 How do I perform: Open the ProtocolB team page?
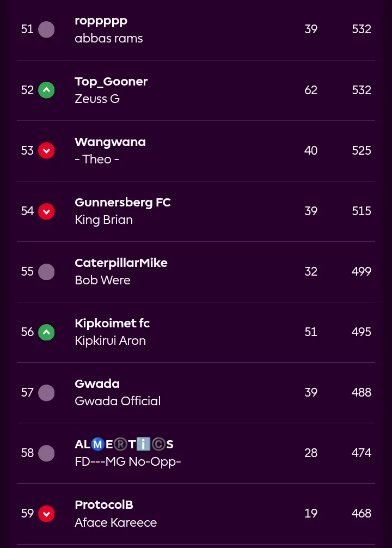(x=104, y=504)
